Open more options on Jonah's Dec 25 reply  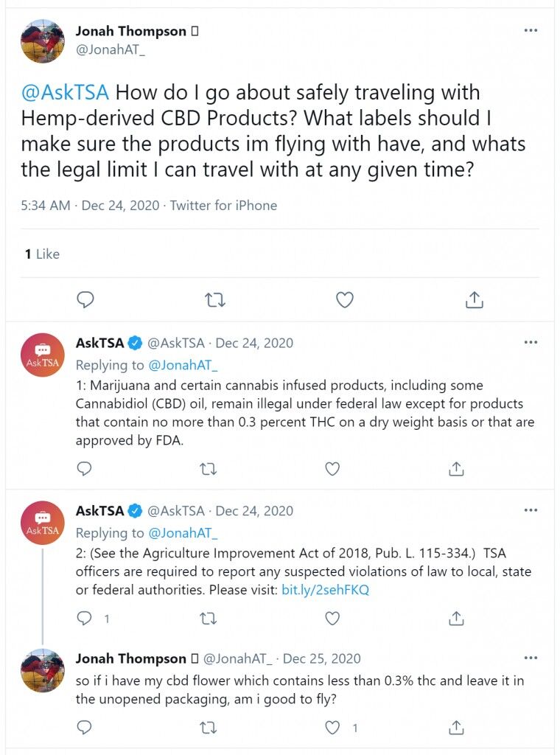[x=531, y=658]
